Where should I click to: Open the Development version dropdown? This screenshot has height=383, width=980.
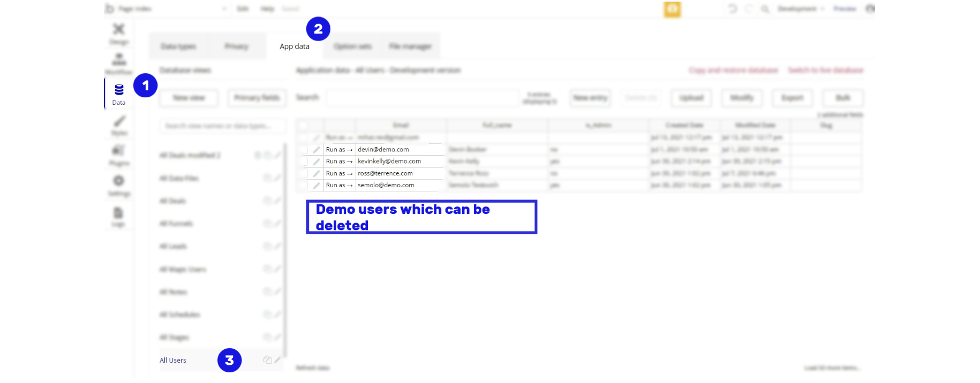point(801,9)
